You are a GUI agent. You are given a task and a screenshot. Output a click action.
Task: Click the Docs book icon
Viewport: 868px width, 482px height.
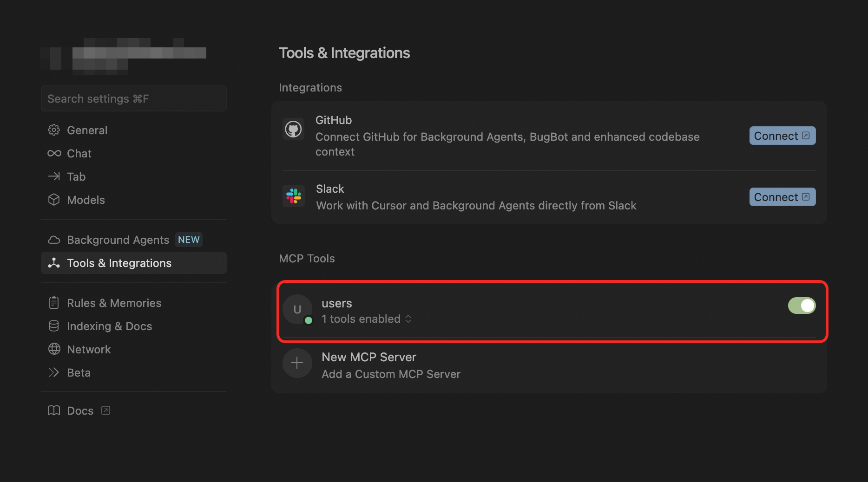point(54,410)
